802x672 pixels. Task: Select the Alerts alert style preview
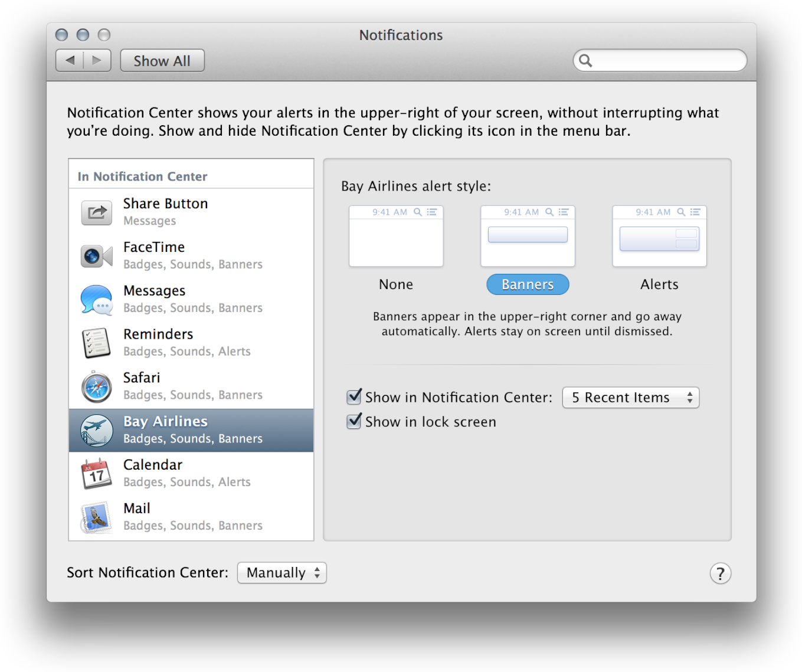click(659, 237)
